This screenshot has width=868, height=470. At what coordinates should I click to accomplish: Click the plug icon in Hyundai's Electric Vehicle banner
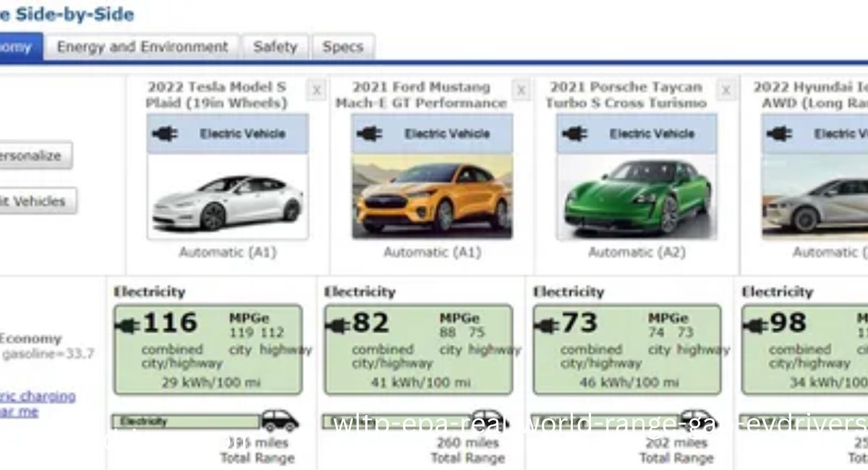click(x=779, y=134)
